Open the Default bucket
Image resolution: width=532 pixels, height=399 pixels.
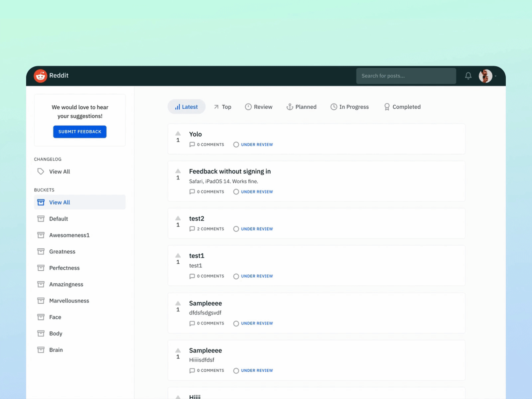coord(59,219)
